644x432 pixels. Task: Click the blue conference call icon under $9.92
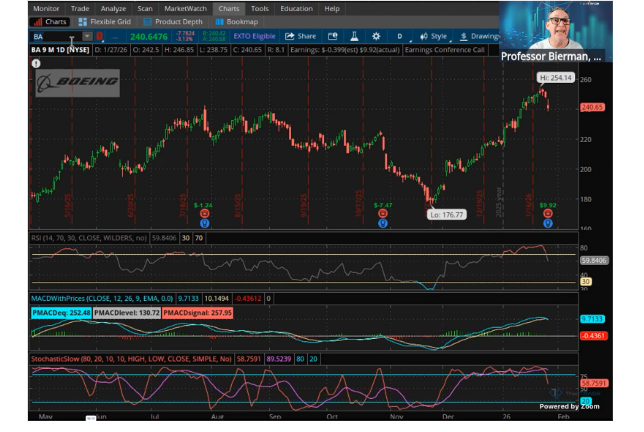(x=547, y=223)
